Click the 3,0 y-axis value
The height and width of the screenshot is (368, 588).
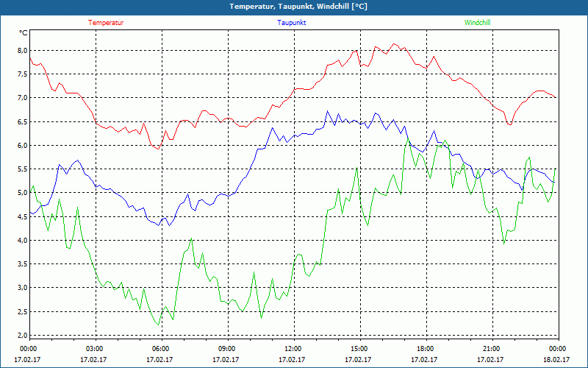coord(23,288)
